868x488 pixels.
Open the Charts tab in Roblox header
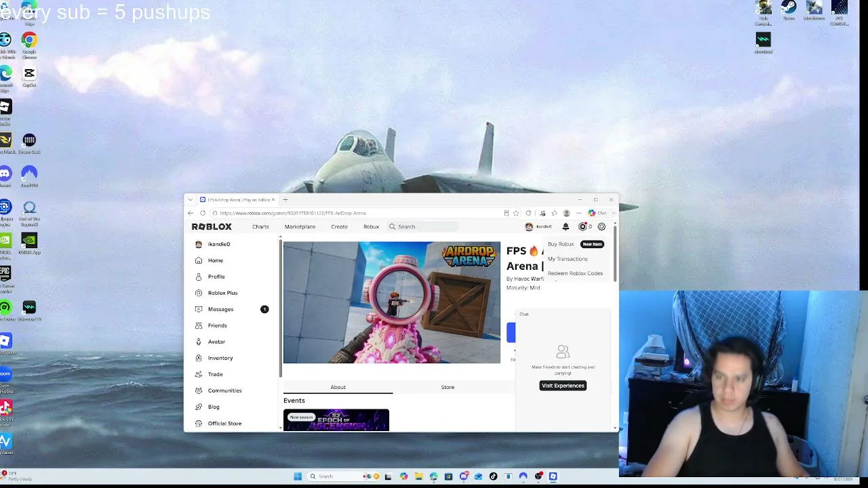pyautogui.click(x=260, y=226)
